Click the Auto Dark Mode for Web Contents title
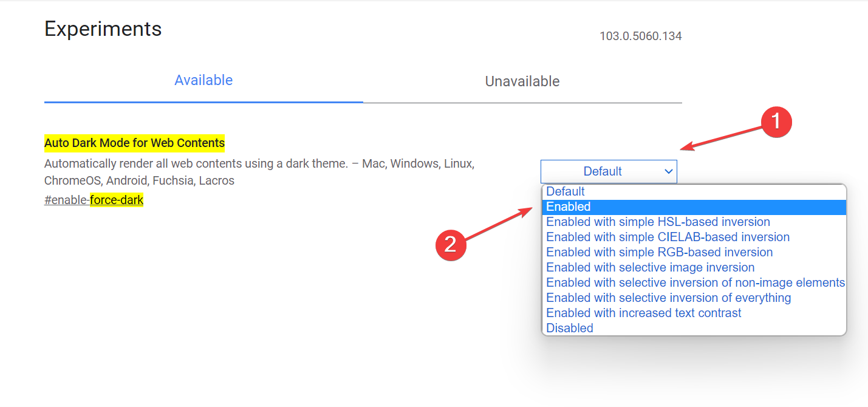The width and height of the screenshot is (868, 407). 134,143
